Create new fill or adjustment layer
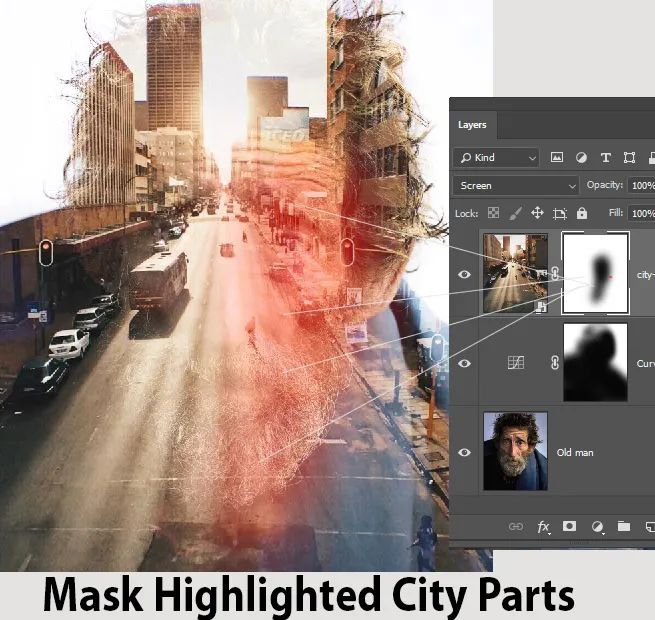The height and width of the screenshot is (620, 655). tap(597, 527)
